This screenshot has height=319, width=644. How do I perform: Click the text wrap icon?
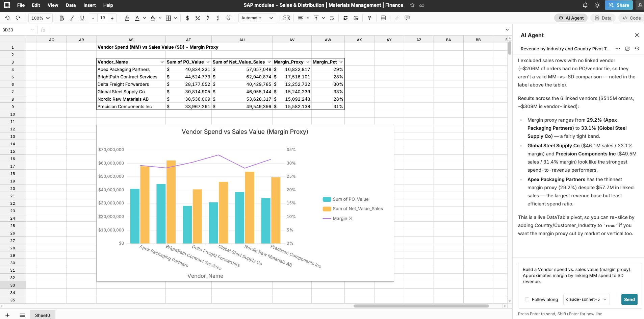click(x=332, y=18)
